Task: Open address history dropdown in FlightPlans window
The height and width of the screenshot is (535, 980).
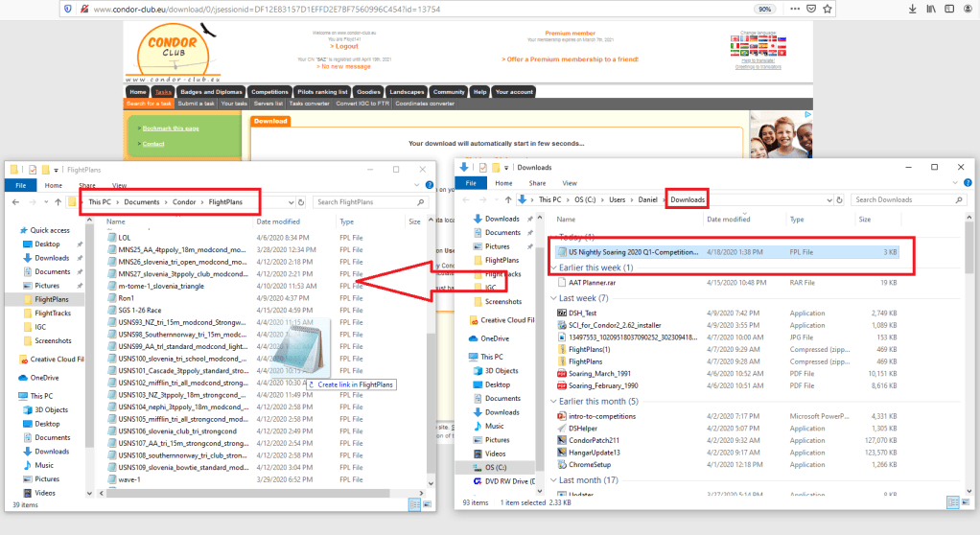Action: coord(290,202)
